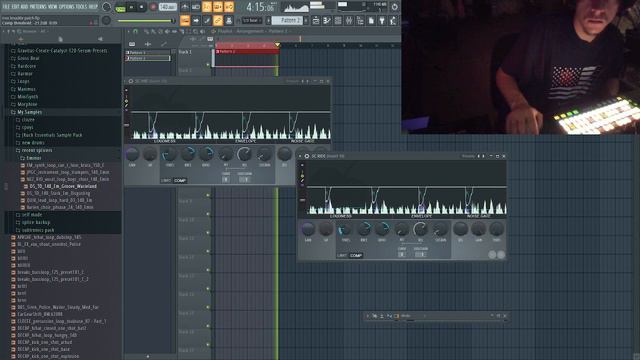Screen dimensions: 640x360
Task: Open the piano roll view icon
Action: point(327,20)
